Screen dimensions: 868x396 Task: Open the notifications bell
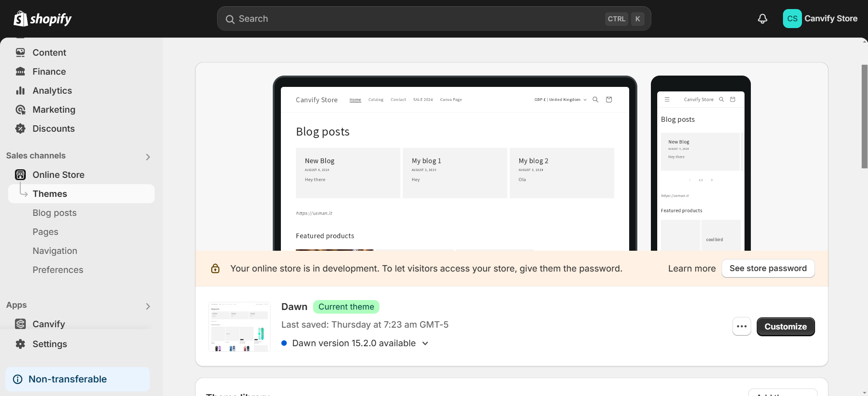click(x=763, y=19)
